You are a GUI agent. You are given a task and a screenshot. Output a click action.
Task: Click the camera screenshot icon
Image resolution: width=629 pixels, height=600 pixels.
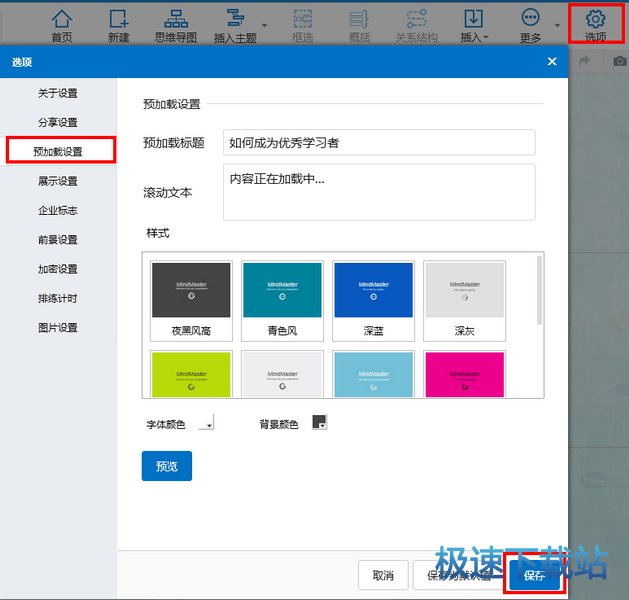coord(620,61)
